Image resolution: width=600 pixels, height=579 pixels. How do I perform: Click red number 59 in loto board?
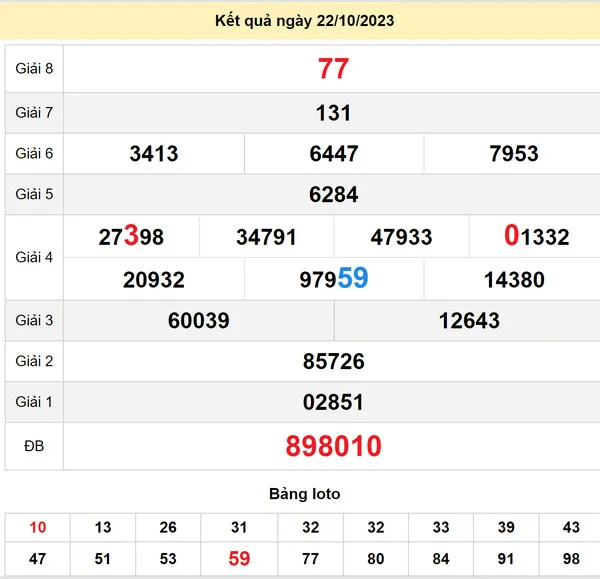tap(239, 559)
